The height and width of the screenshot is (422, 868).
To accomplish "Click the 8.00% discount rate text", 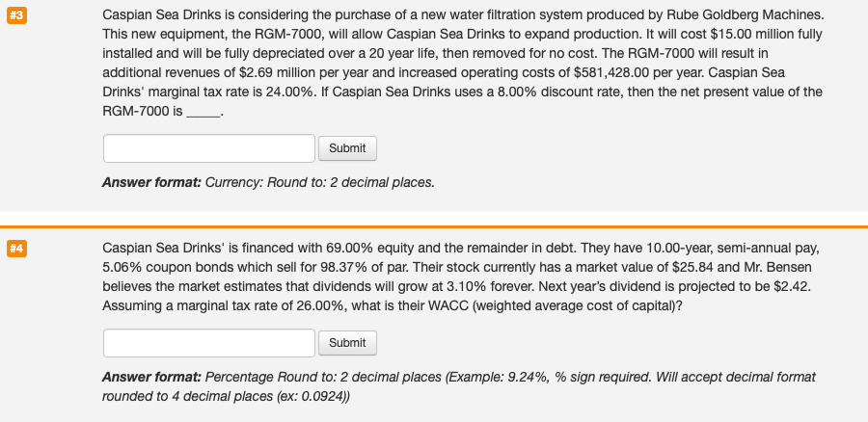I will [517, 92].
